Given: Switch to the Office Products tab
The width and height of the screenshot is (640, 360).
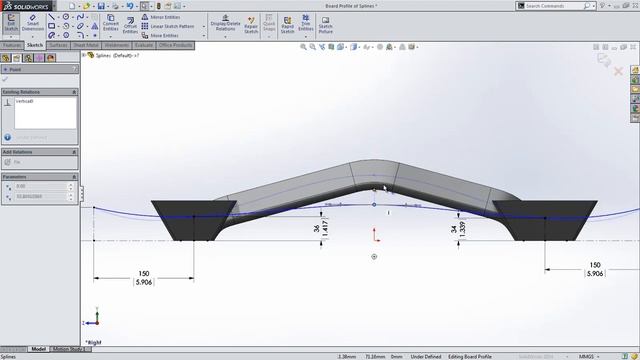Looking at the screenshot, I should [175, 45].
